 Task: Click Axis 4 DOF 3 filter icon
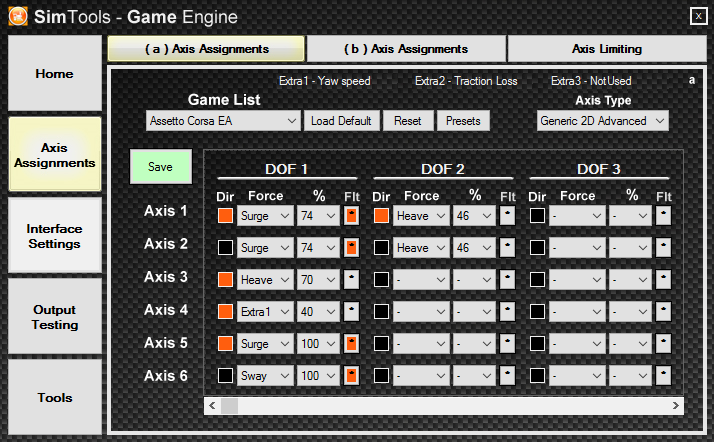pyautogui.click(x=663, y=311)
